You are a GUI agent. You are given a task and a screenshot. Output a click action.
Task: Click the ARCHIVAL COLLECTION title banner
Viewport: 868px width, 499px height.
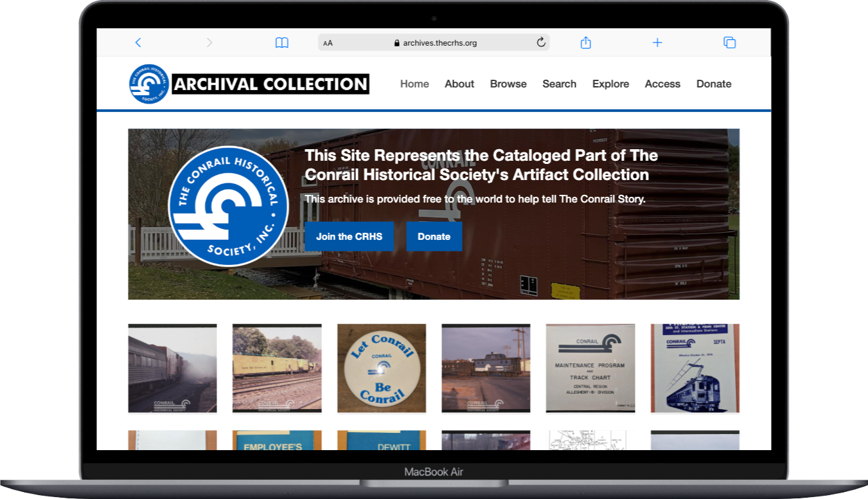click(x=270, y=84)
